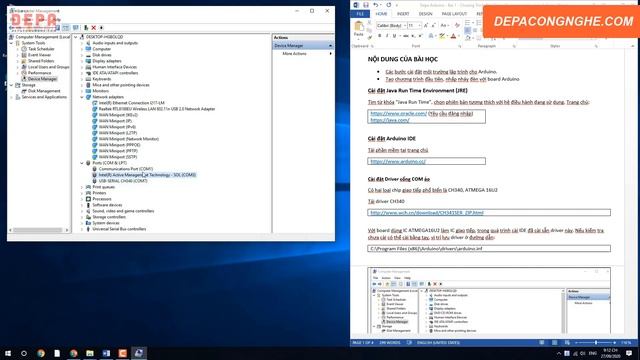Screen dimensions: 640x360
Task: Expand the Display adapters category
Action: click(x=82, y=61)
